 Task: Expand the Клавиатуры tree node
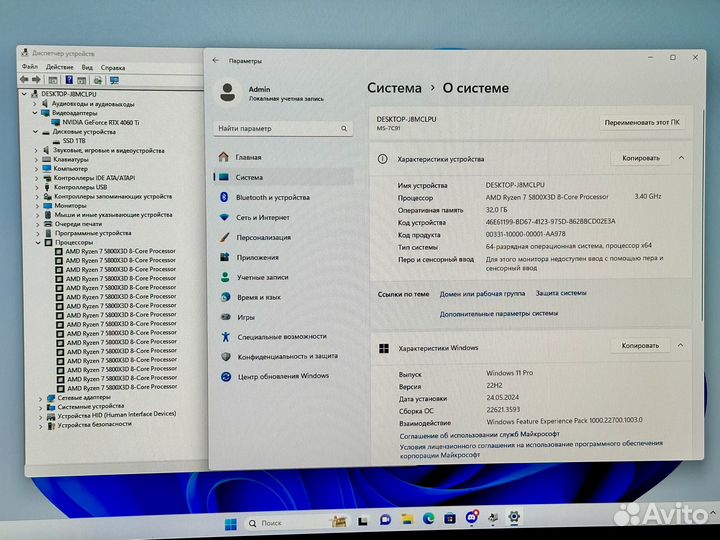tap(36, 159)
